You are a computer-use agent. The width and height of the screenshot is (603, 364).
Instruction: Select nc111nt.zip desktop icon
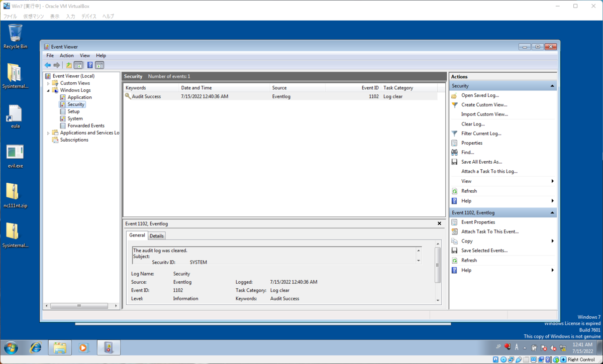(15, 195)
